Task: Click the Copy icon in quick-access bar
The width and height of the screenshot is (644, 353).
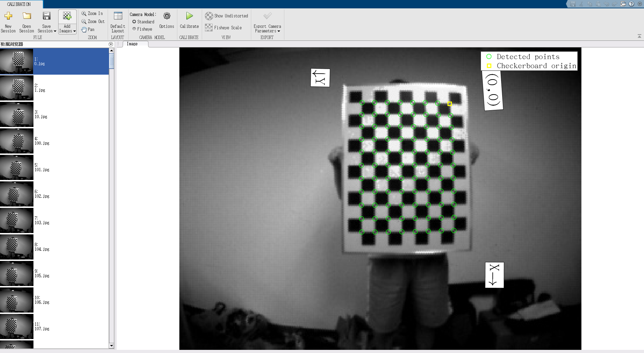Action: pyautogui.click(x=590, y=4)
